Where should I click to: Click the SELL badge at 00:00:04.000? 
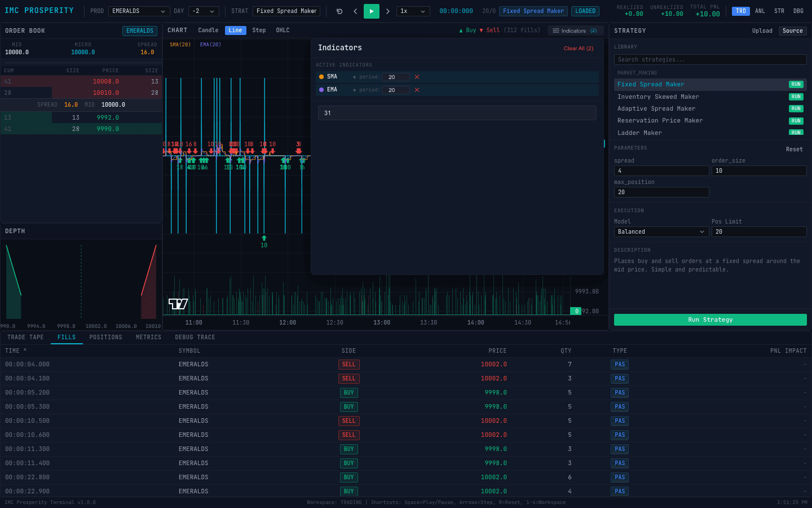[349, 365]
